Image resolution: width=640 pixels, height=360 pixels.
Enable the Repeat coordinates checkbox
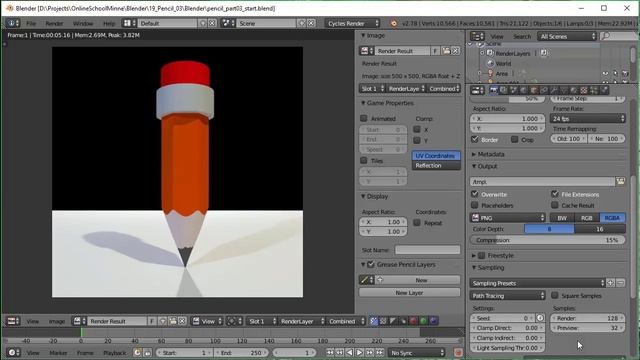click(417, 222)
